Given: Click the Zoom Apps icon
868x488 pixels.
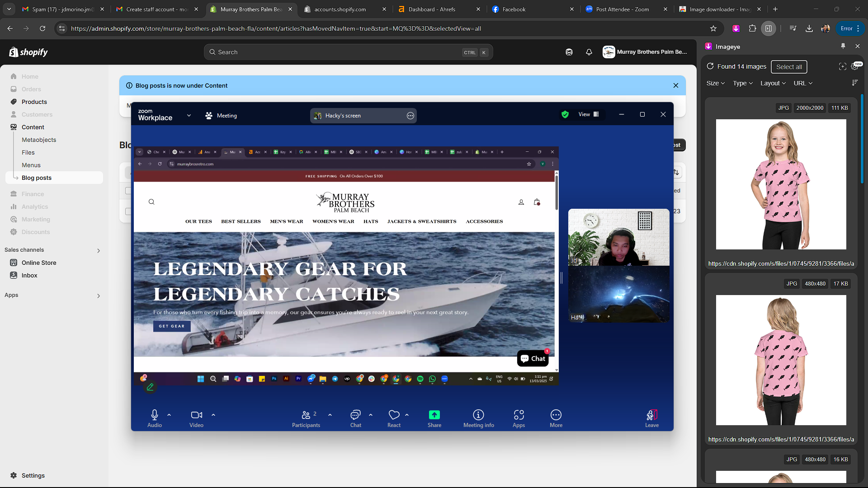Looking at the screenshot, I should pyautogui.click(x=519, y=415).
